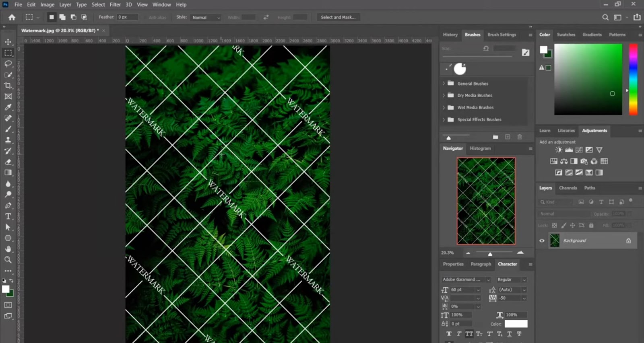
Task: Expand the Special Effects Brushes folder
Action: pos(444,120)
